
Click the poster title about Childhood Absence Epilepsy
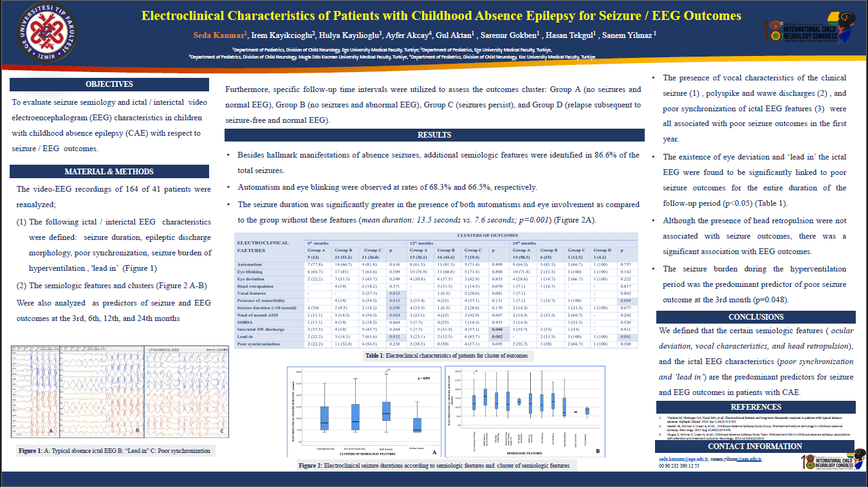pyautogui.click(x=441, y=15)
